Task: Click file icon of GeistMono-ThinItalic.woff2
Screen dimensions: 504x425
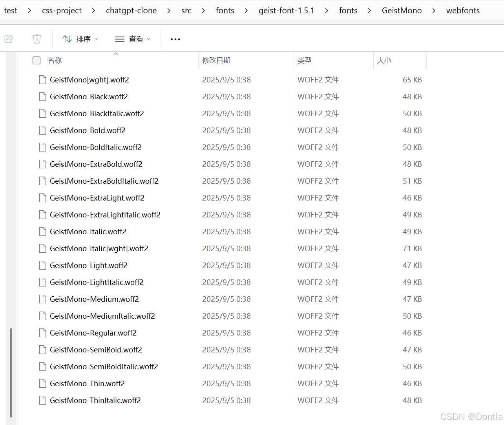Action: pyautogui.click(x=42, y=400)
